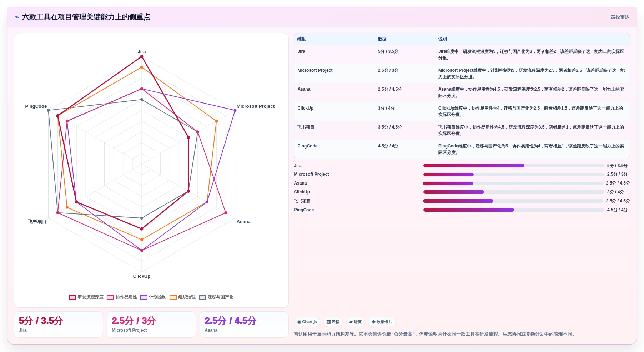Toggle the 计划控制 legend swatch
This screenshot has height=352, width=644.
click(144, 297)
